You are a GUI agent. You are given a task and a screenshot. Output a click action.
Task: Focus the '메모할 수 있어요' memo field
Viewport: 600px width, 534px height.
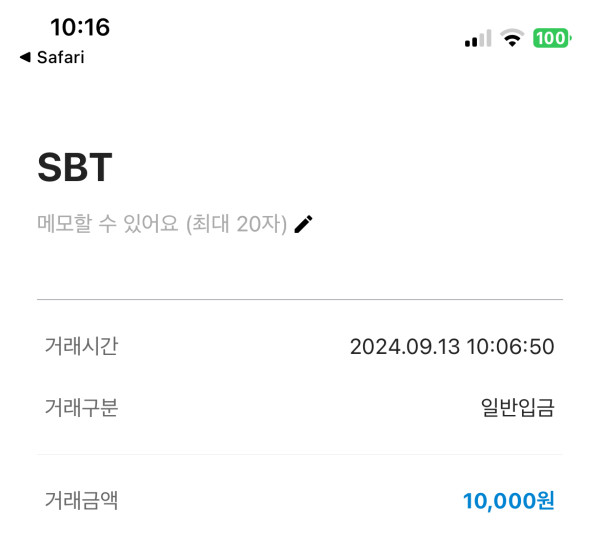pyautogui.click(x=108, y=225)
